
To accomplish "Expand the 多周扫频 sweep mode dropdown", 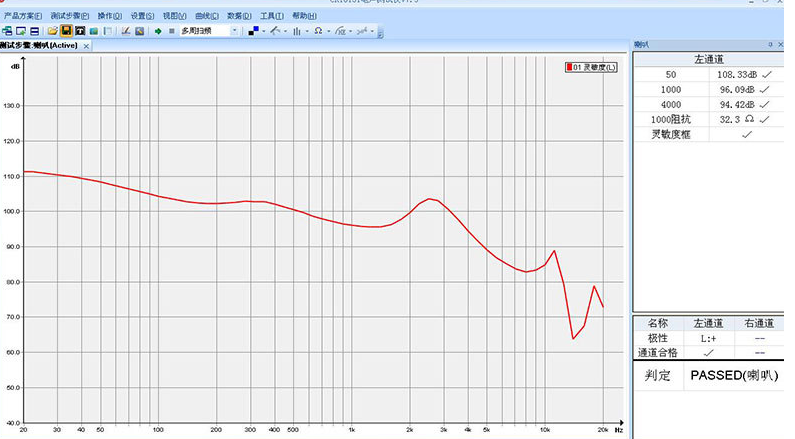I will pyautogui.click(x=235, y=31).
